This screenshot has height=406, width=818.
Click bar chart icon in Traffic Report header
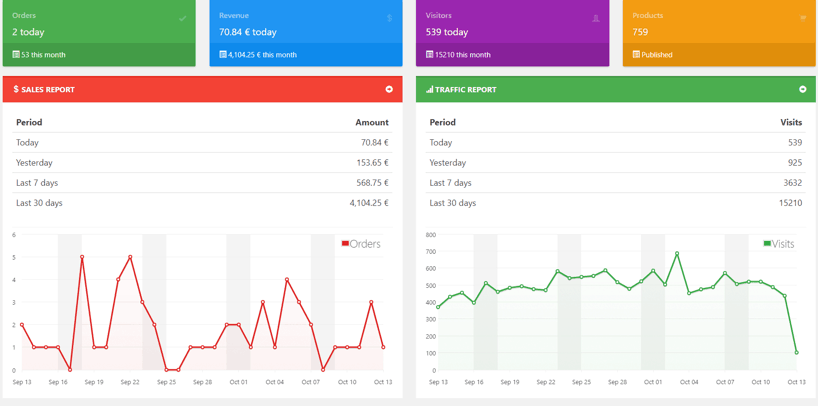[430, 90]
